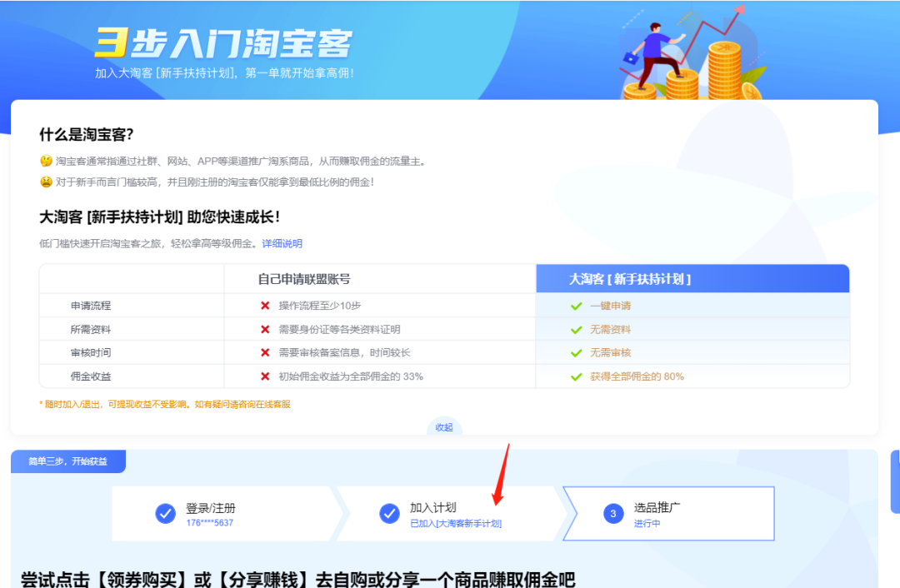Image resolution: width=900 pixels, height=588 pixels.
Task: Click the 3步入门淘宝客 banner title
Action: click(223, 43)
